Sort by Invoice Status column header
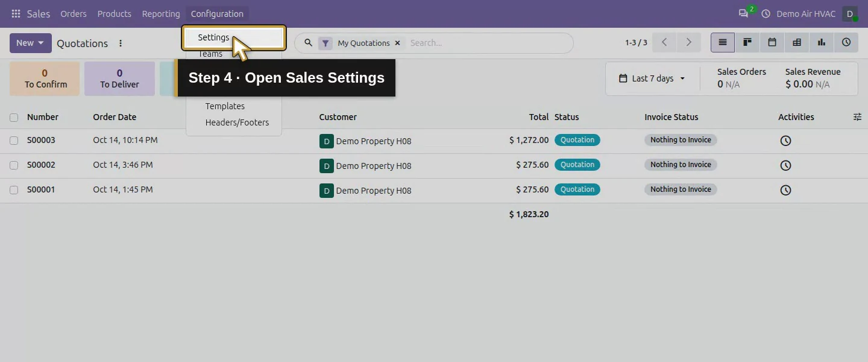The height and width of the screenshot is (362, 868). pyautogui.click(x=671, y=117)
